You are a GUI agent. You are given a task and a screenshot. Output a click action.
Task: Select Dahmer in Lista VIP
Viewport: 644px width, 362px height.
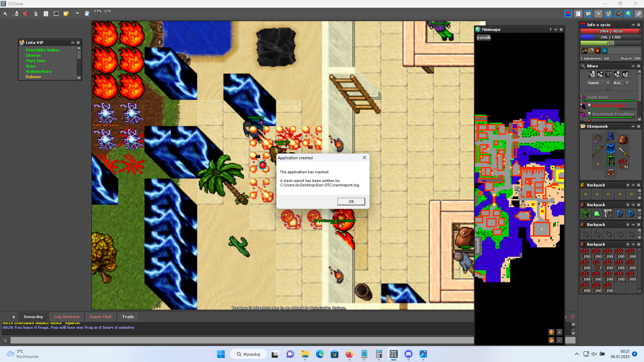click(34, 77)
